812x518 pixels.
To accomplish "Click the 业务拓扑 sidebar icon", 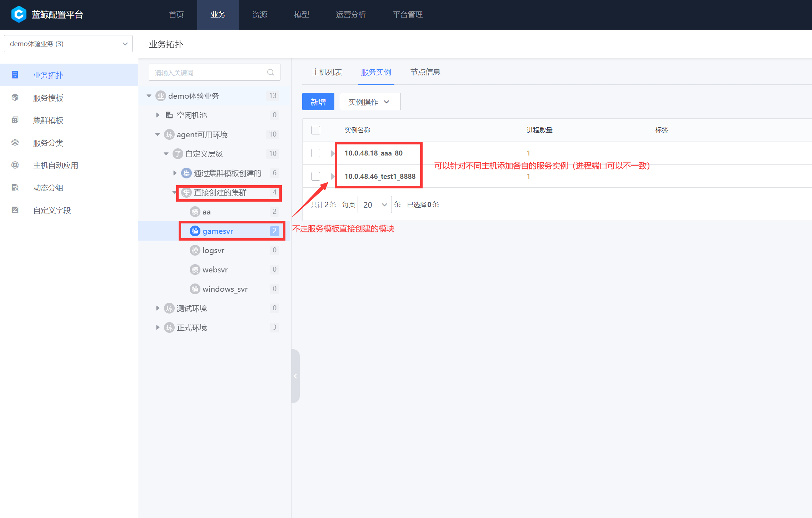I will [15, 75].
